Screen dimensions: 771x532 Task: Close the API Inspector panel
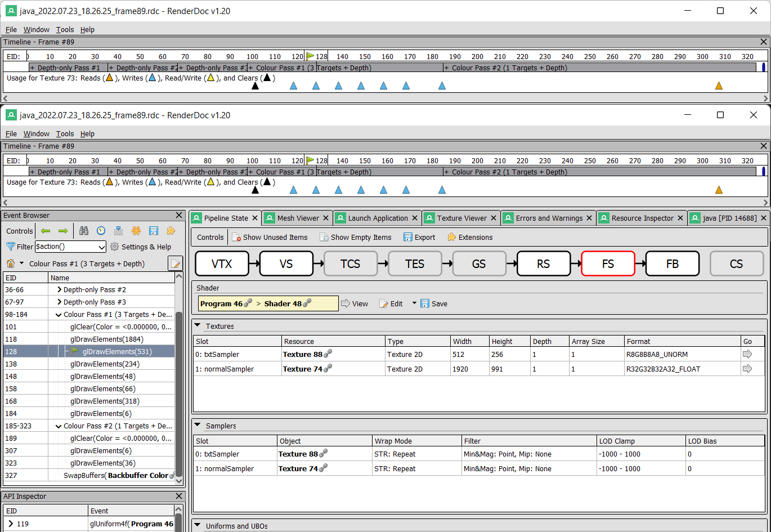click(x=179, y=496)
